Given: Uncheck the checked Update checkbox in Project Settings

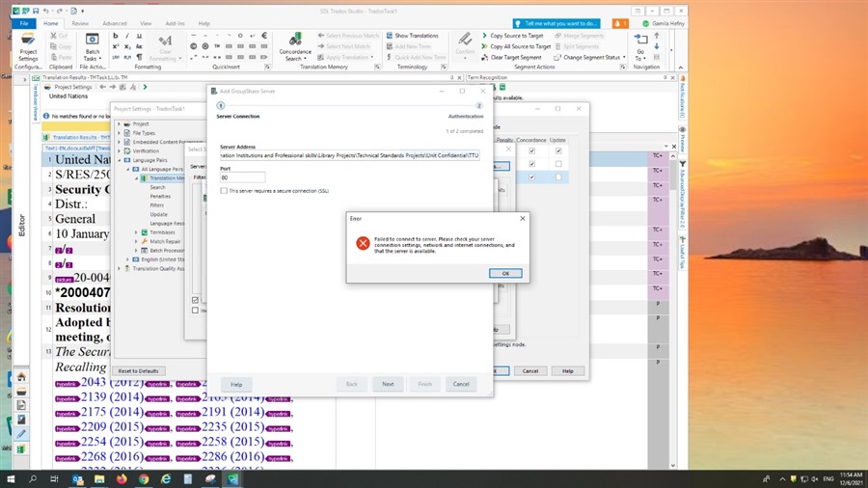Looking at the screenshot, I should tap(558, 150).
